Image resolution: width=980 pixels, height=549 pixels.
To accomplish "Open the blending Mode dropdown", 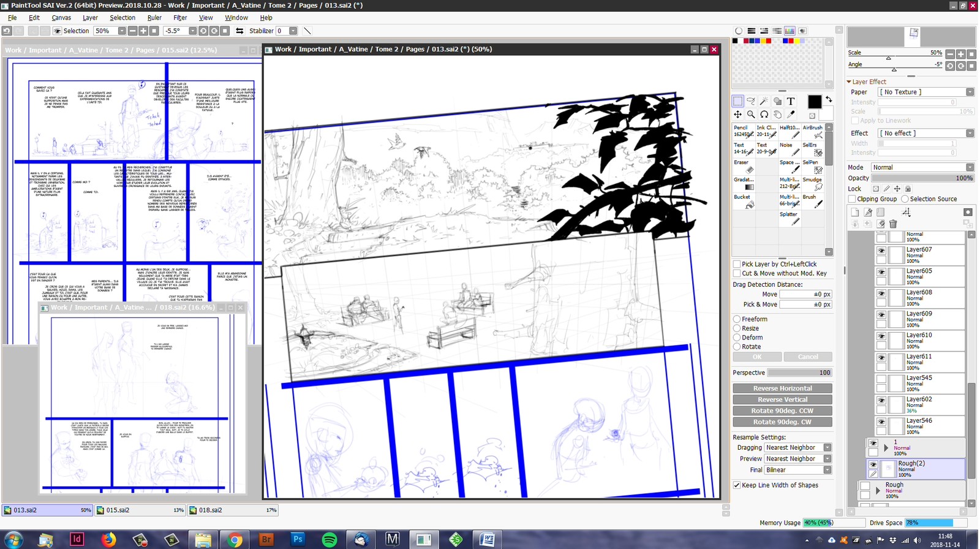I will [x=922, y=167].
